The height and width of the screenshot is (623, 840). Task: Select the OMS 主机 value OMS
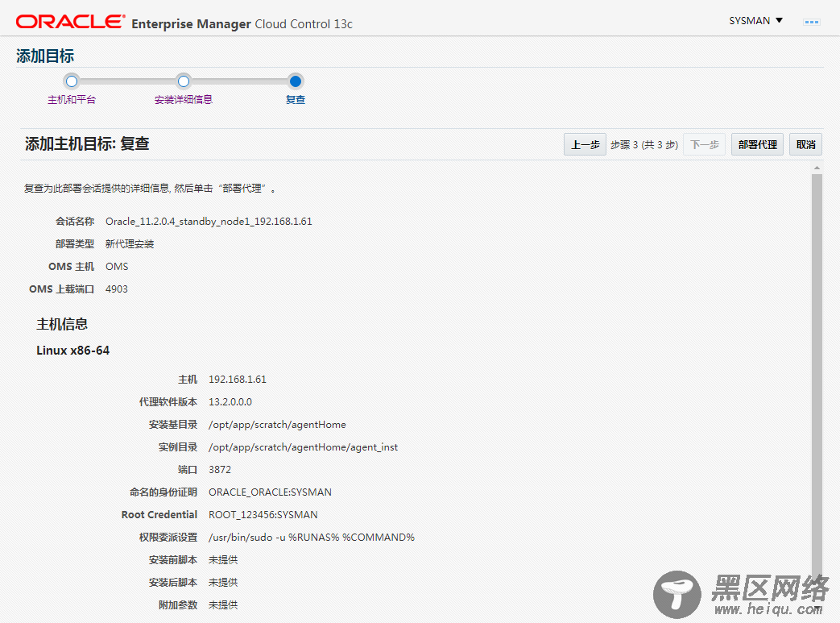tap(117, 267)
